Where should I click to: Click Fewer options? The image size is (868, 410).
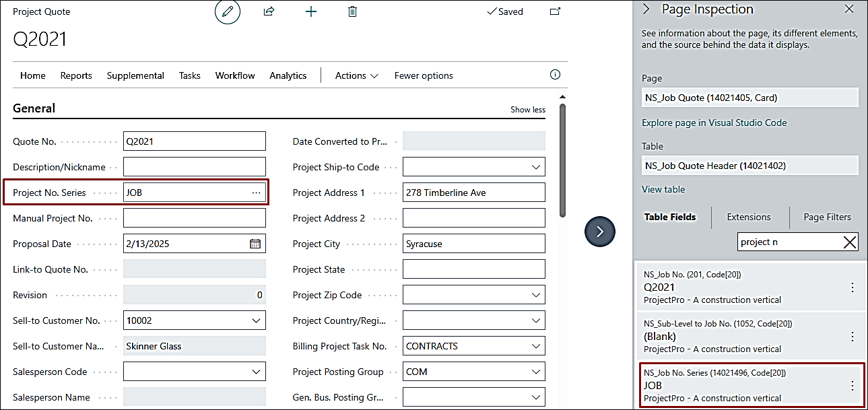424,75
